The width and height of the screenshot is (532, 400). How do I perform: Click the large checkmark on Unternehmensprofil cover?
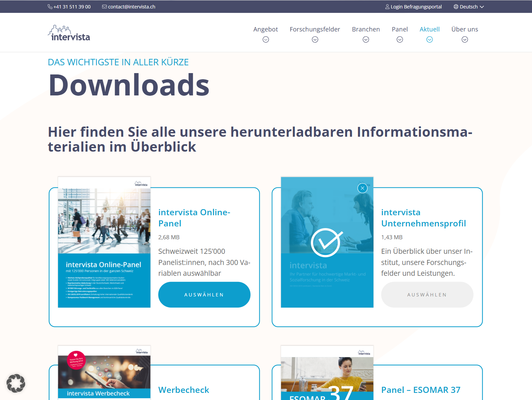326,243
